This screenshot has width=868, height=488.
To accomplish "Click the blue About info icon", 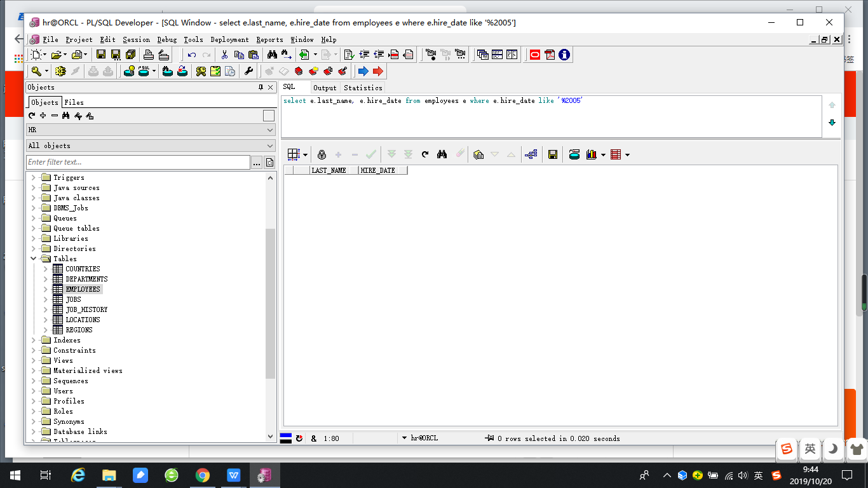I will click(x=564, y=55).
